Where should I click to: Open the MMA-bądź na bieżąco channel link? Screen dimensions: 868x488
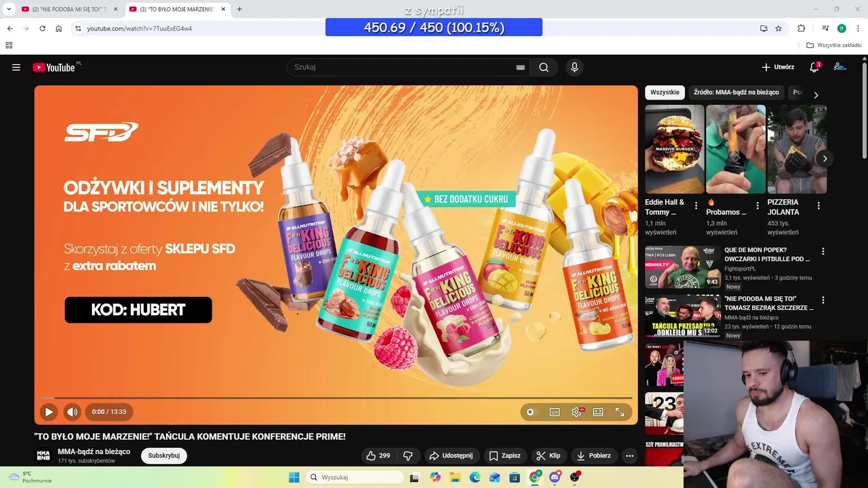coord(94,451)
